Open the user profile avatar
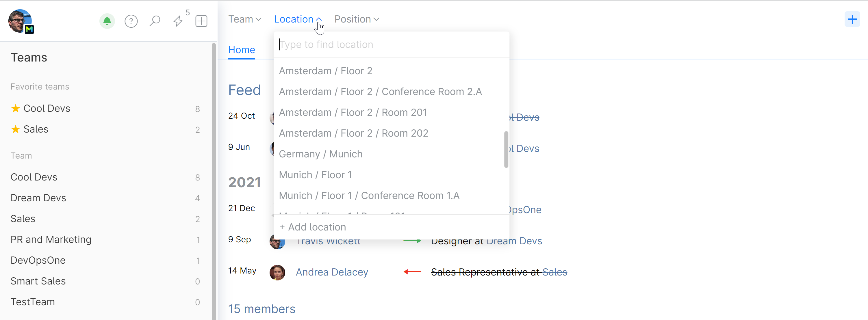The height and width of the screenshot is (320, 868). (20, 21)
